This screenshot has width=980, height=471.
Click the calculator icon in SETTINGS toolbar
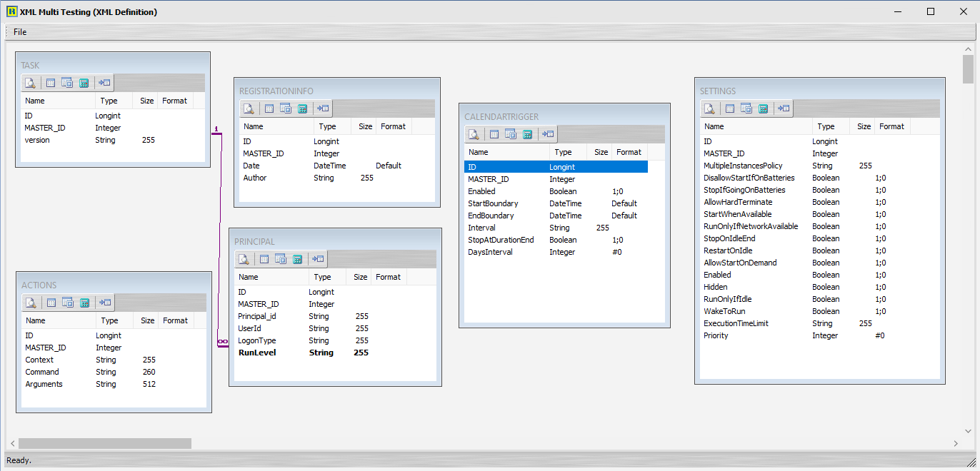763,108
